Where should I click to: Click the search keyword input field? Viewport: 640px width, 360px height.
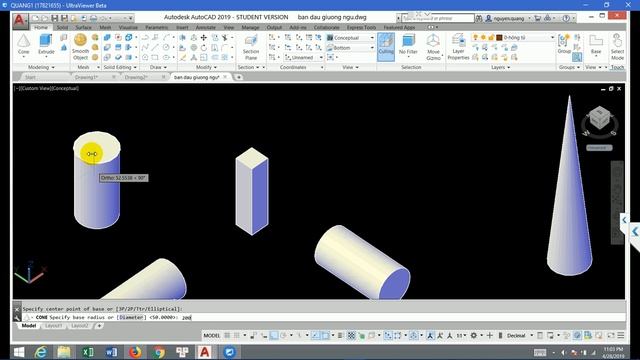438,18
